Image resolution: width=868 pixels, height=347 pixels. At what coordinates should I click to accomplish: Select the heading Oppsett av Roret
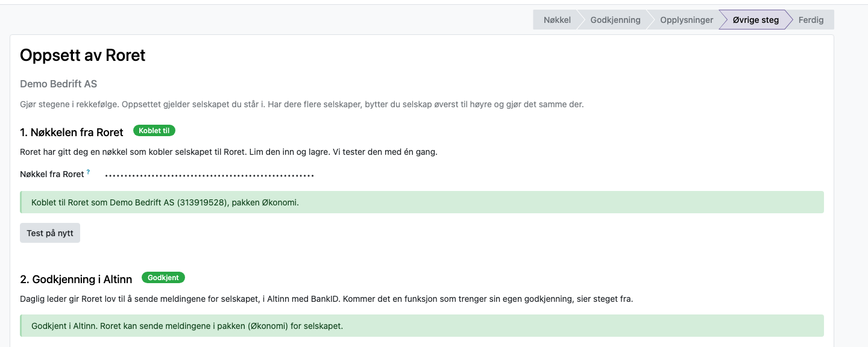click(83, 55)
